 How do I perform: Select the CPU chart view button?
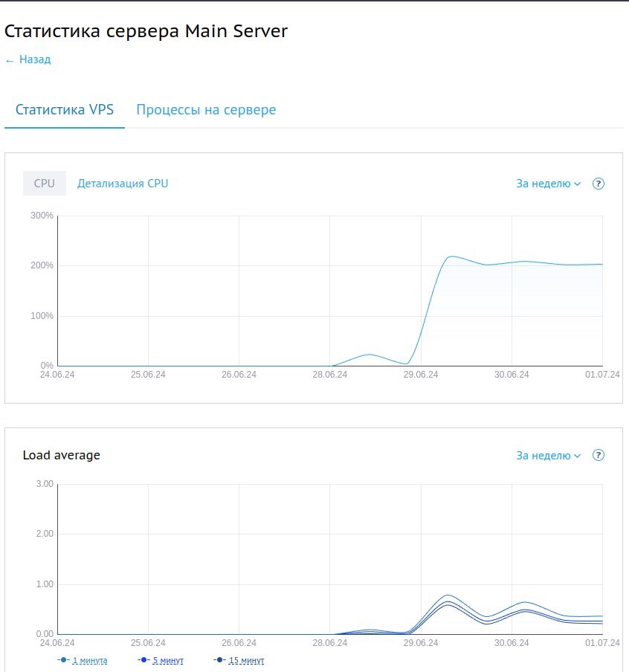[45, 183]
